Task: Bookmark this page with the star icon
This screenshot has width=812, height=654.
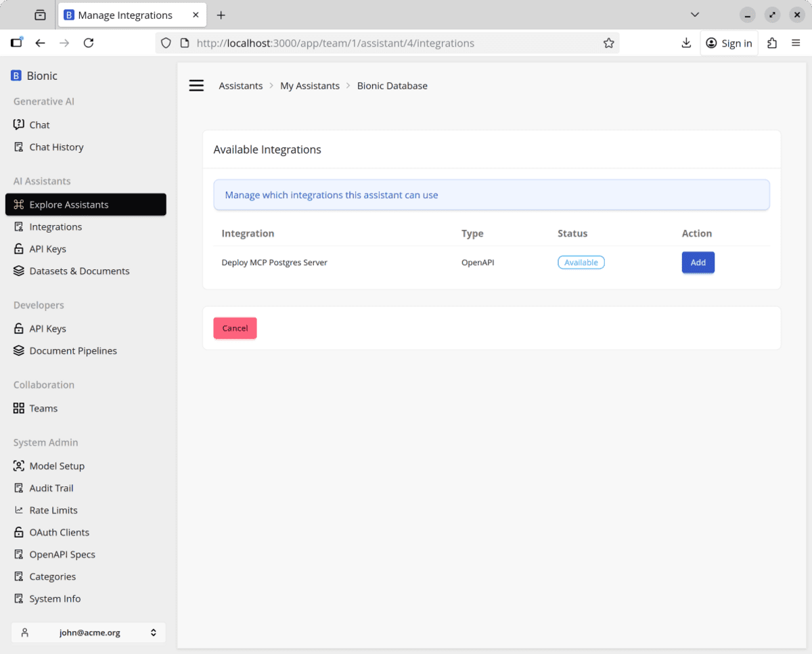Action: (608, 43)
